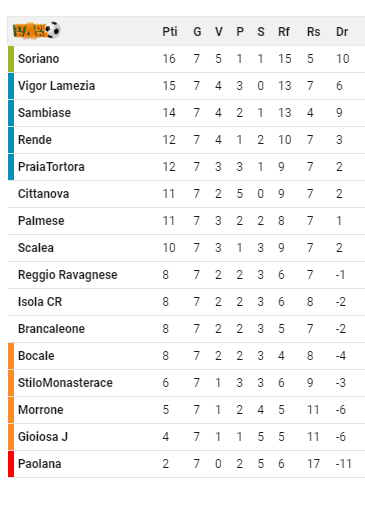Open StiloMonasterace team link
The image size is (365, 507).
coord(65,383)
